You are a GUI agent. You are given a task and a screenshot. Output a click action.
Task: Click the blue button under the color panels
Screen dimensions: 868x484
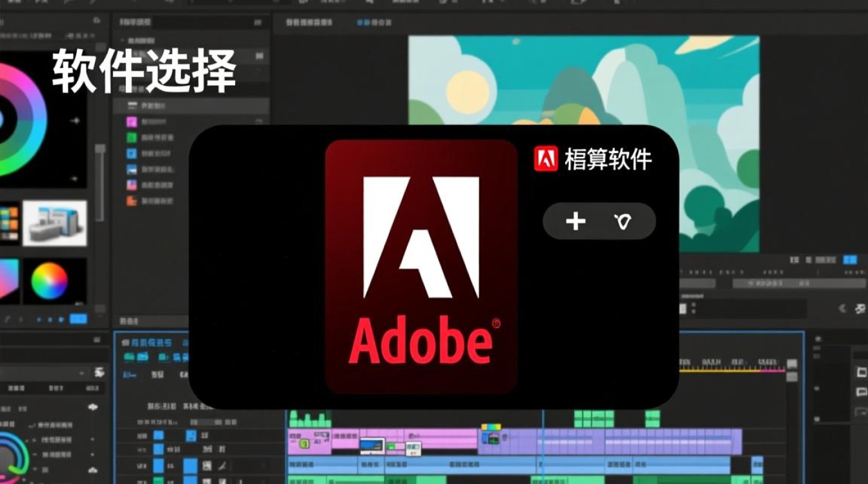click(x=78, y=318)
